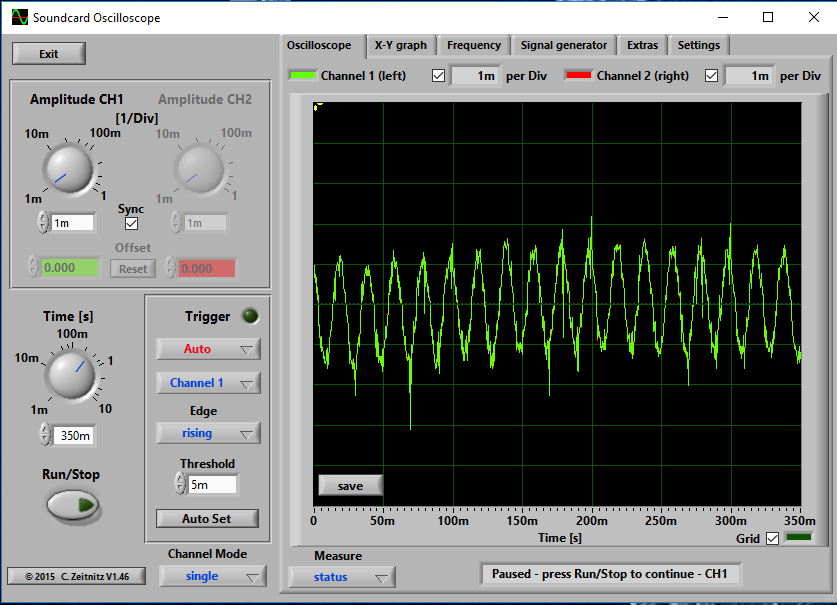Click the Paused status message
837x605 pixels.
point(610,574)
